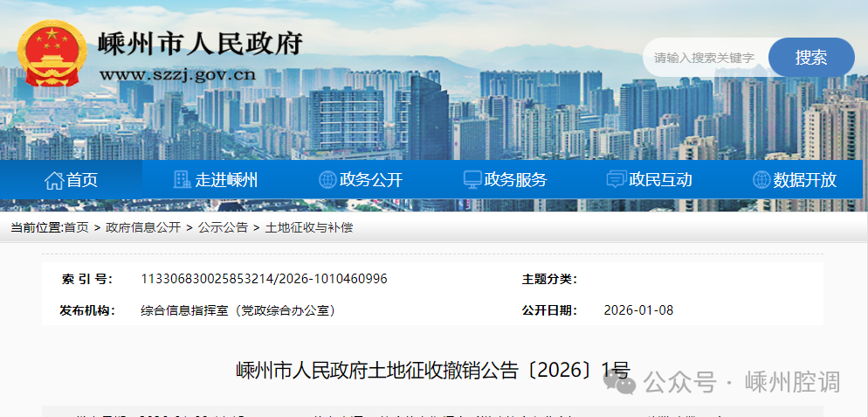Click the house icon beside 首页

(54, 180)
